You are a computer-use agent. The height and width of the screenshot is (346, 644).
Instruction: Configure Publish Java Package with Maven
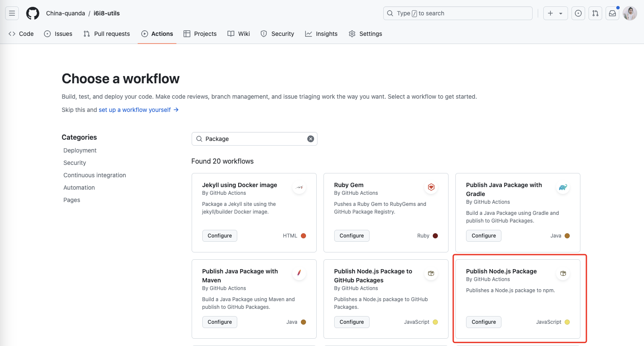(x=220, y=322)
